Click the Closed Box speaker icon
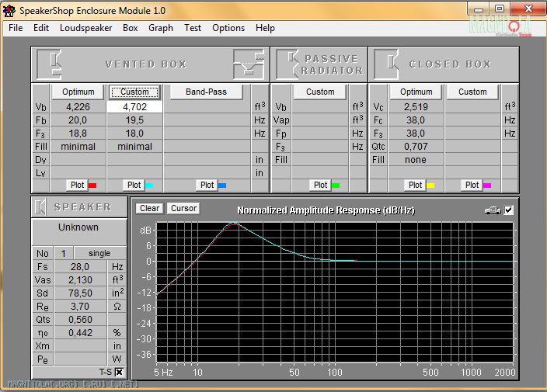The image size is (547, 392). [387, 64]
